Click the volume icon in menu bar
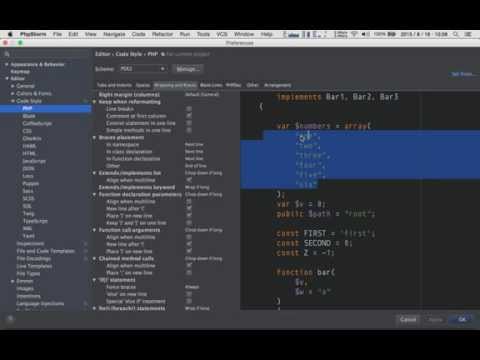480x360 pixels. coord(366,34)
